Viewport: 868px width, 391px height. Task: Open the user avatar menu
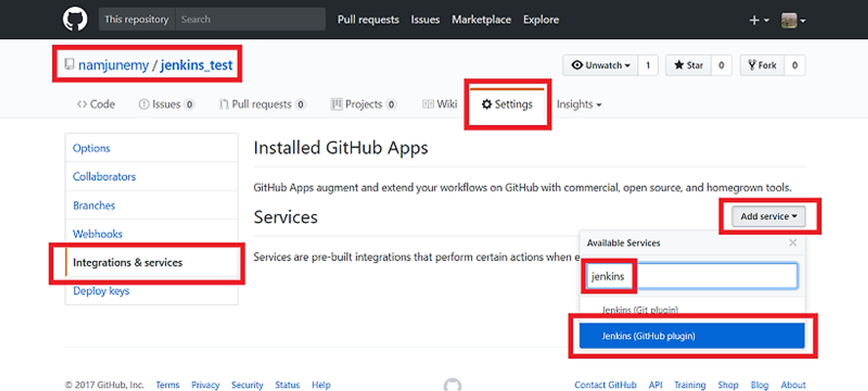click(x=793, y=20)
